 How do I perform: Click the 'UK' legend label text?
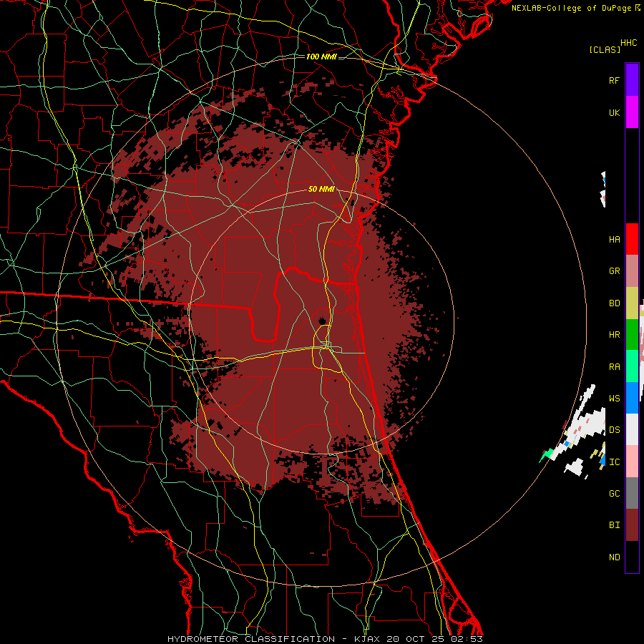point(614,112)
